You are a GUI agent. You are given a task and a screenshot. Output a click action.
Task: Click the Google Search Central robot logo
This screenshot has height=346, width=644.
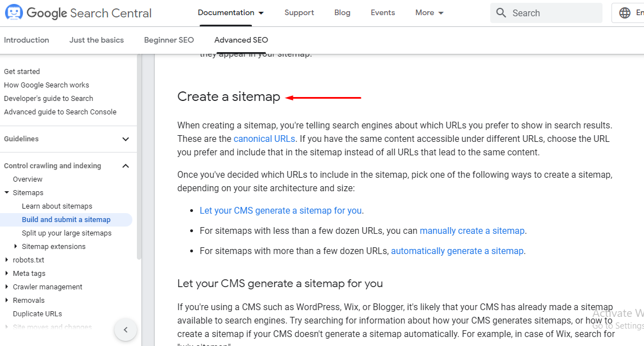pyautogui.click(x=13, y=12)
